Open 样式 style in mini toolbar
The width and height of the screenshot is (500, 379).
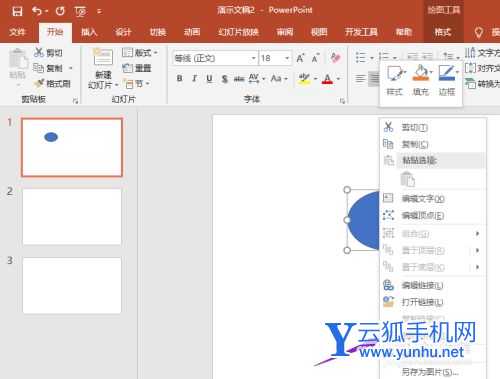[395, 80]
